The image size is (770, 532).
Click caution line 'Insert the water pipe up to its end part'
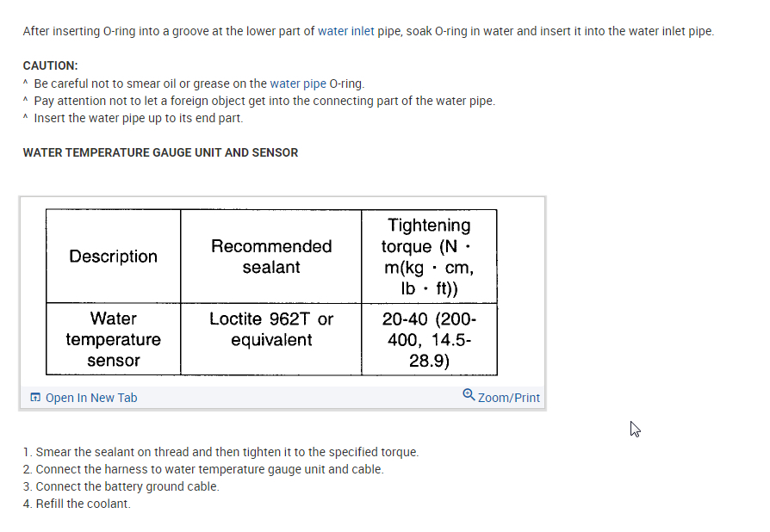click(138, 118)
